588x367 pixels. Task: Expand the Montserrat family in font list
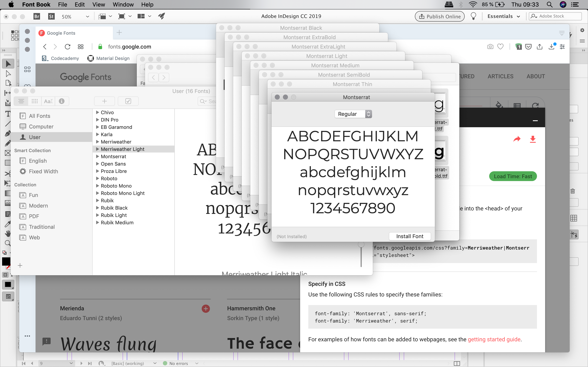coord(97,156)
